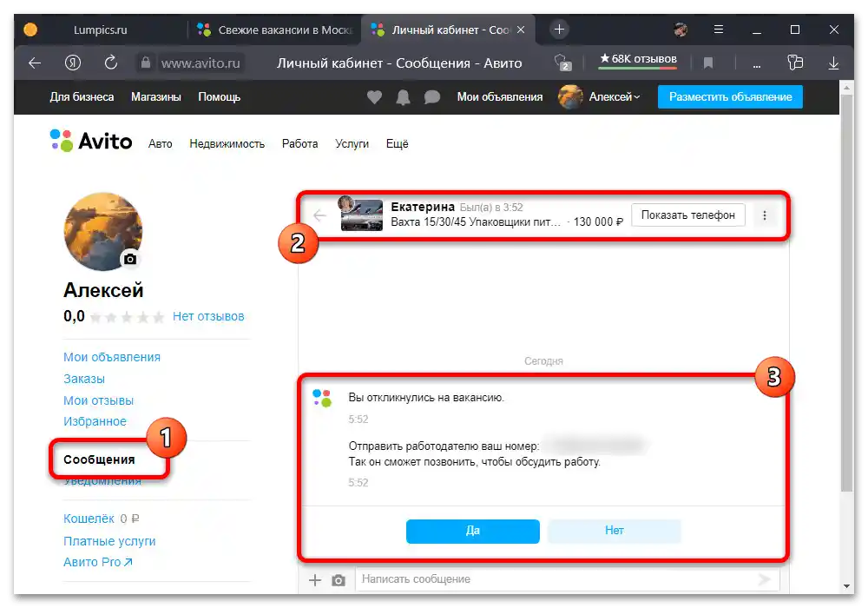868x608 pixels.
Task: Open the browser extensions icon
Action: 795,63
